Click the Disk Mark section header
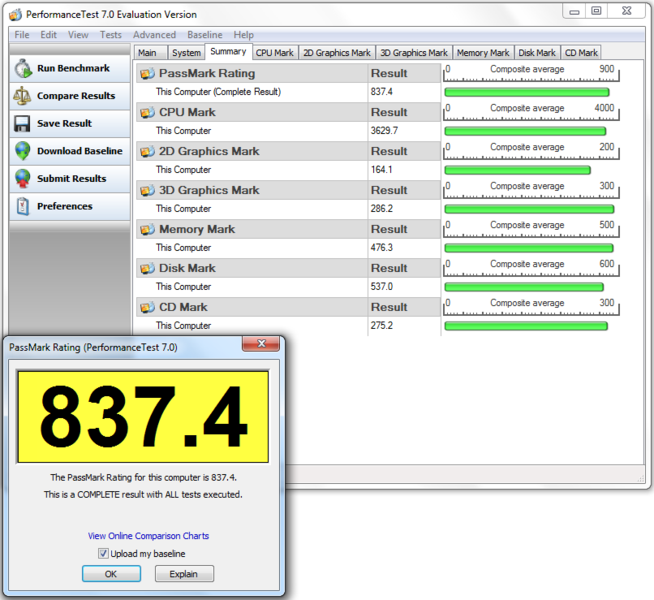The width and height of the screenshot is (654, 600). point(288,268)
